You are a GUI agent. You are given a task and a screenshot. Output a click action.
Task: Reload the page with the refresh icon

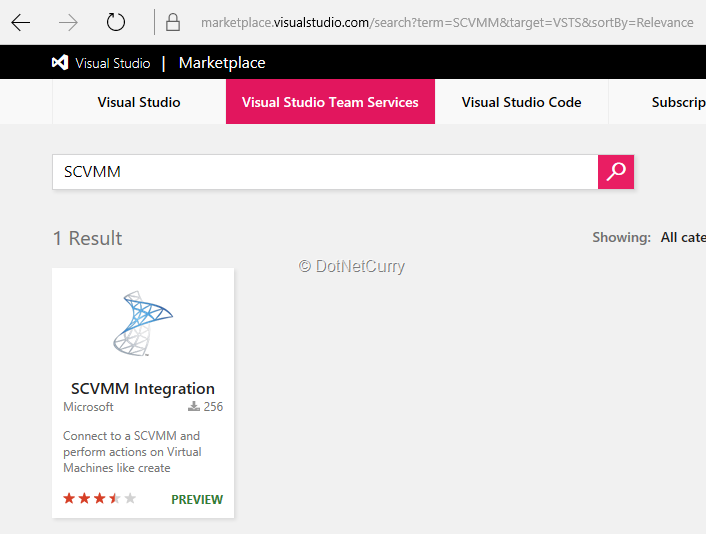coord(116,22)
